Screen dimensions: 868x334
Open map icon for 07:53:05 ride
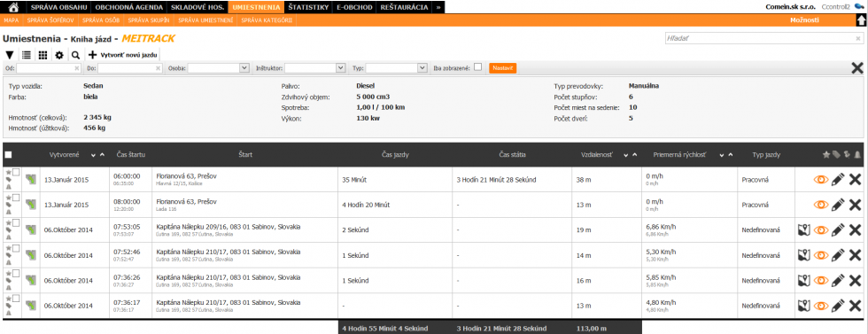[804, 229]
